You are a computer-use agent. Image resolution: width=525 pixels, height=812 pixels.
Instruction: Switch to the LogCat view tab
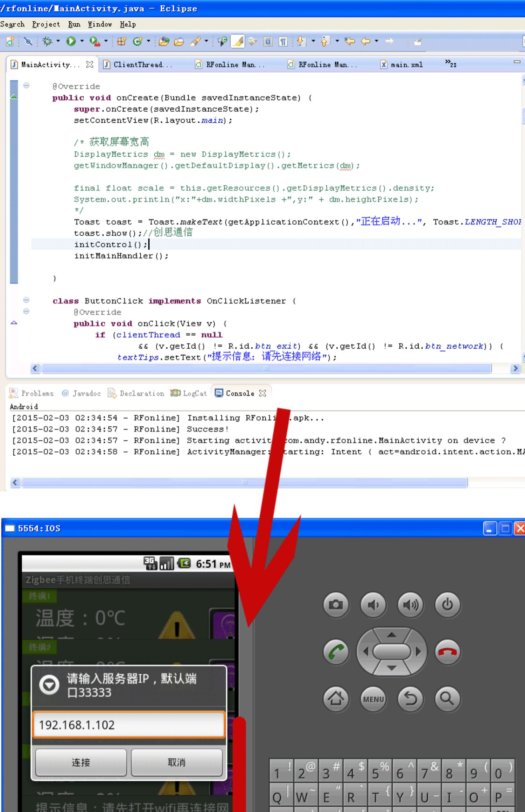pos(188,393)
